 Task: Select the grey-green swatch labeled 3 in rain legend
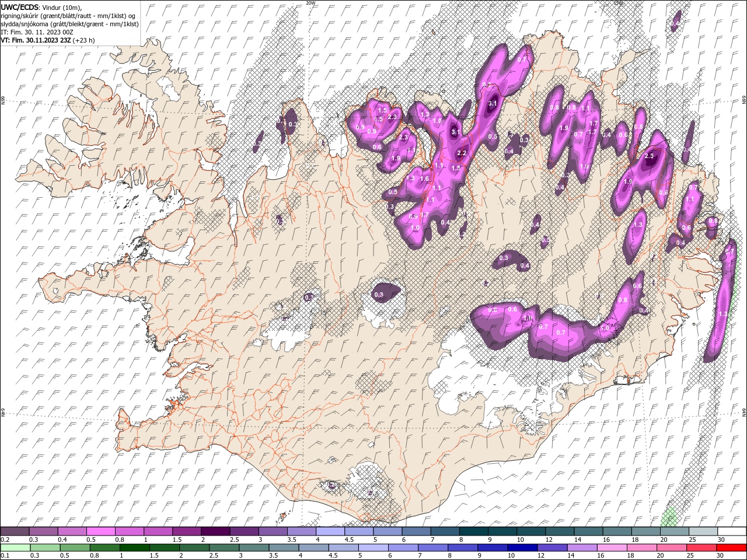pos(254,548)
